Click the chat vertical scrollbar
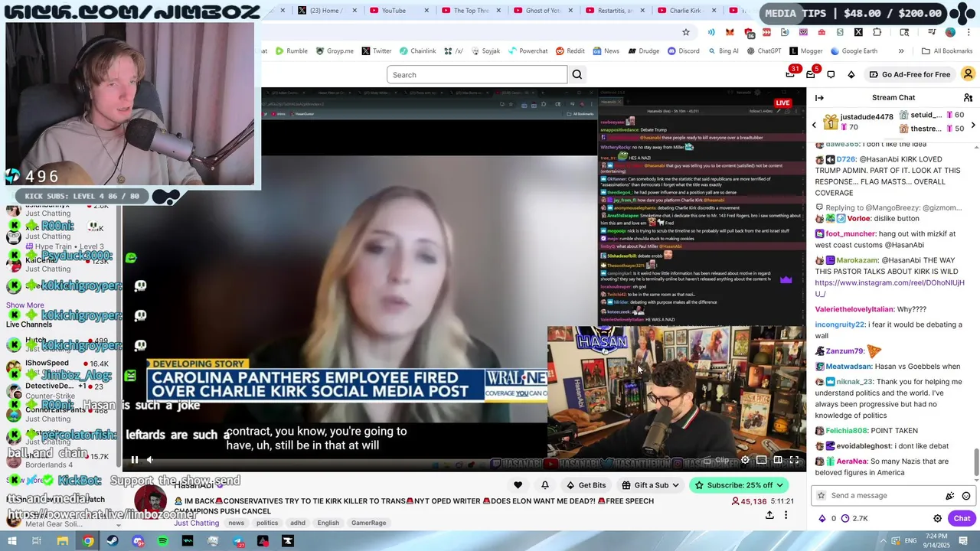Screen dimensions: 980x551 coord(976,462)
